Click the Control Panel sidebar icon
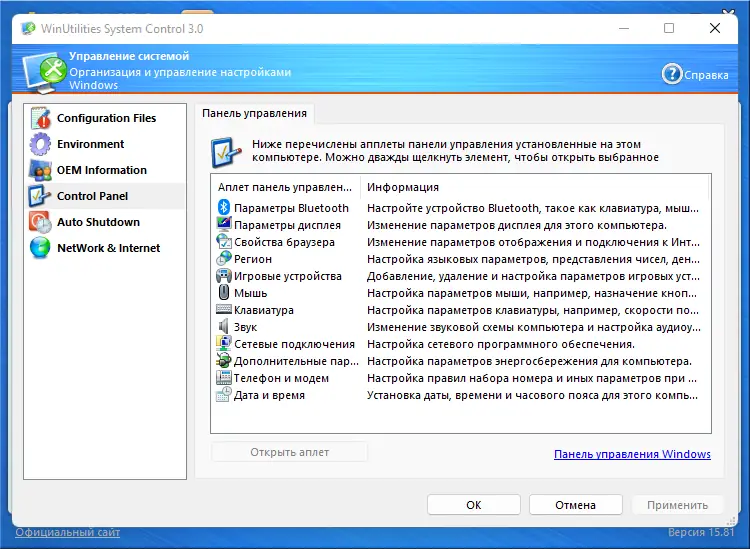 [x=40, y=196]
